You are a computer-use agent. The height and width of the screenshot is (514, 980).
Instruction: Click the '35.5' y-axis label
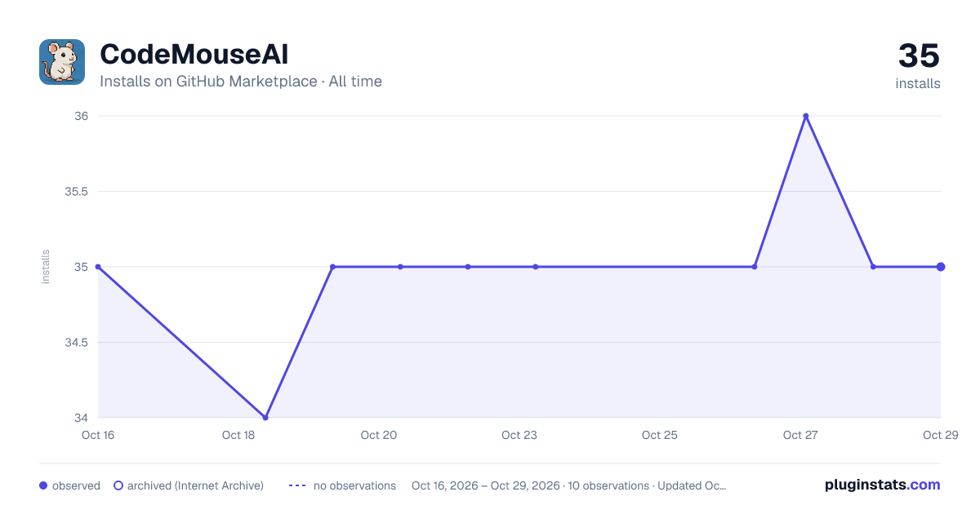coord(77,192)
